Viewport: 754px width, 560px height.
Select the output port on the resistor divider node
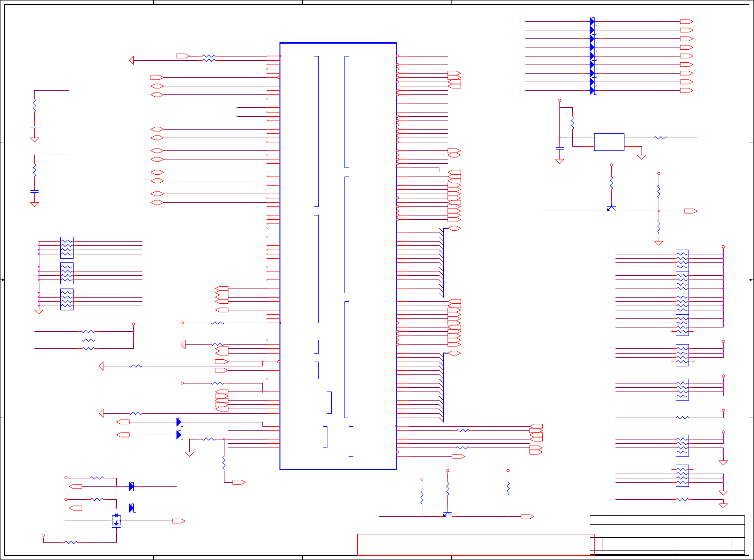click(x=691, y=211)
